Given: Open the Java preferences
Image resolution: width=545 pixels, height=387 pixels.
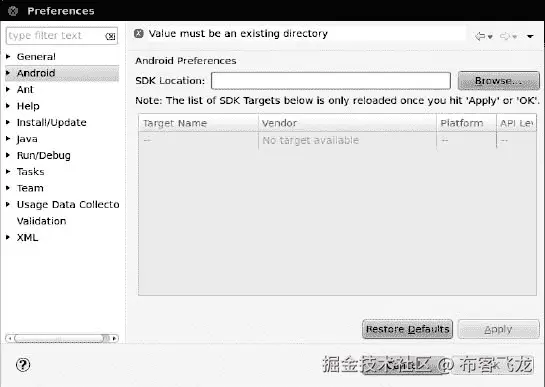Looking at the screenshot, I should coord(27,139).
